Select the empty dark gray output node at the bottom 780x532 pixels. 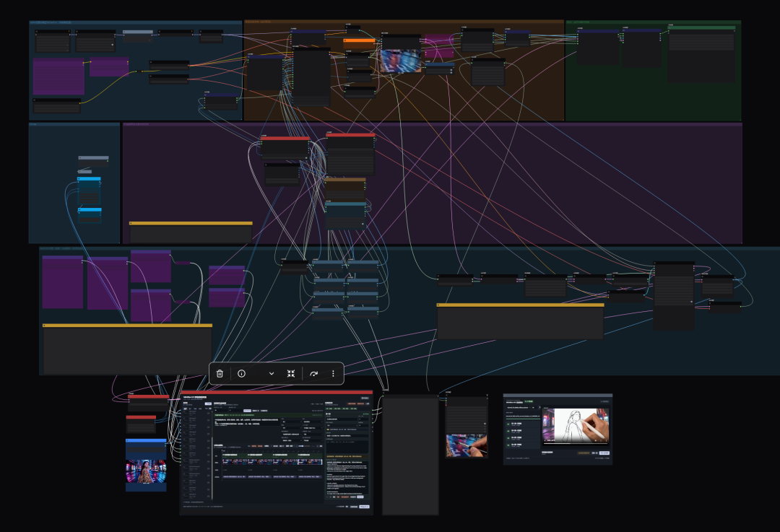pos(410,455)
